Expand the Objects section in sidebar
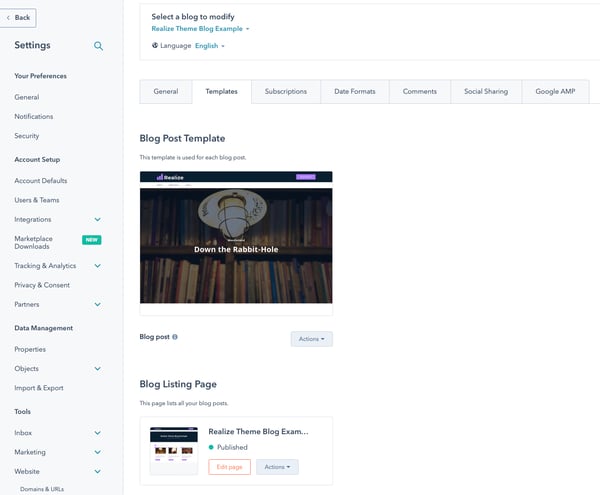This screenshot has width=600, height=495. (97, 369)
